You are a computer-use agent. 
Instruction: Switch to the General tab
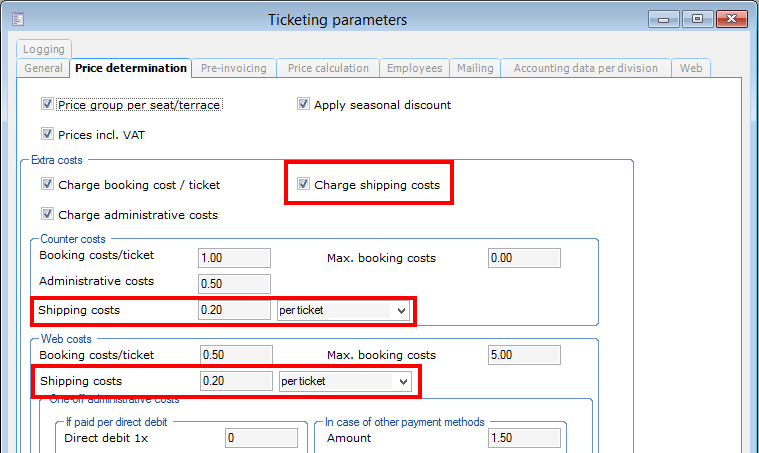43,68
